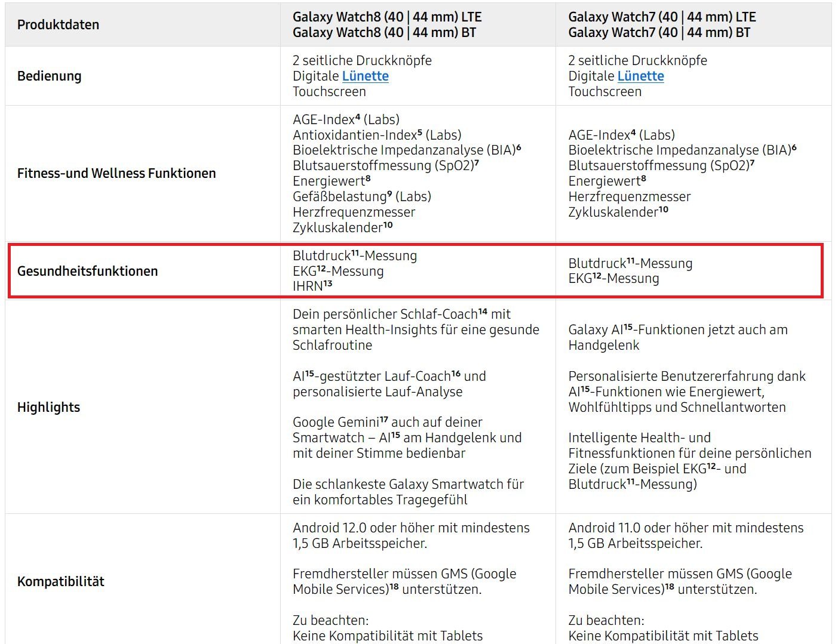This screenshot has height=644, width=838.
Task: Open the Lünette link in Watch7 column
Action: 641,76
